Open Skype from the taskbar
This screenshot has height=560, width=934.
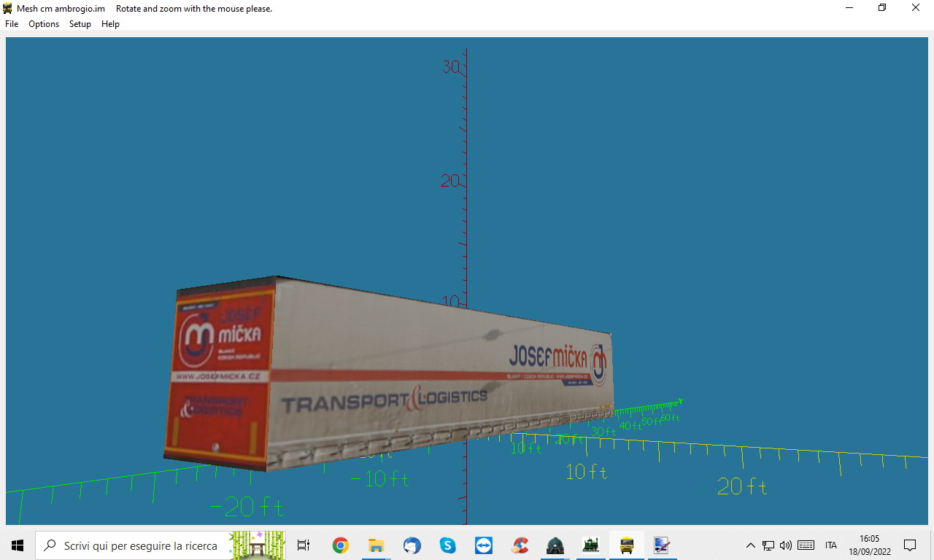tap(447, 545)
